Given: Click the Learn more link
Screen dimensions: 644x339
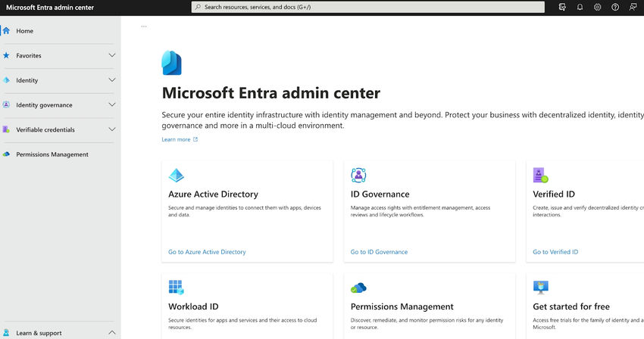Looking at the screenshot, I should tap(176, 139).
